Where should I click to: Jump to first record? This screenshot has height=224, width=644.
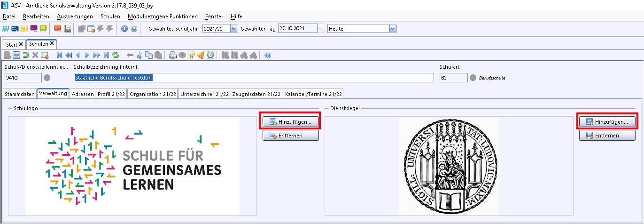(x=59, y=55)
